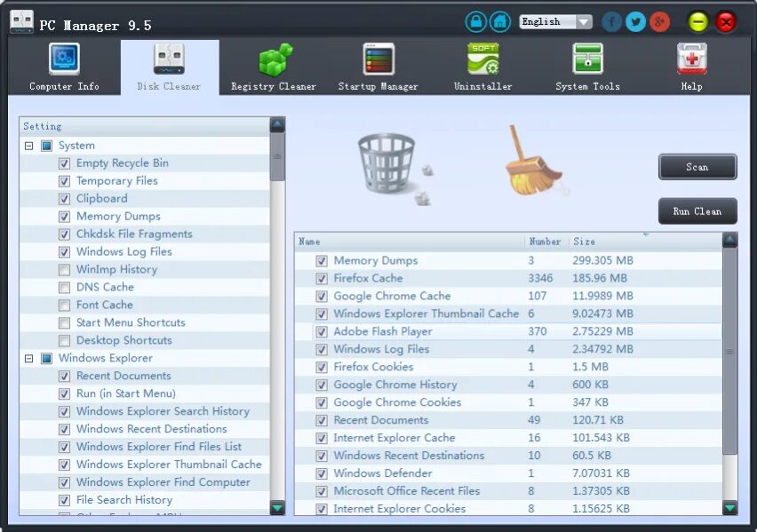Collapse the System tree group
The height and width of the screenshot is (532, 757).
coord(29,146)
